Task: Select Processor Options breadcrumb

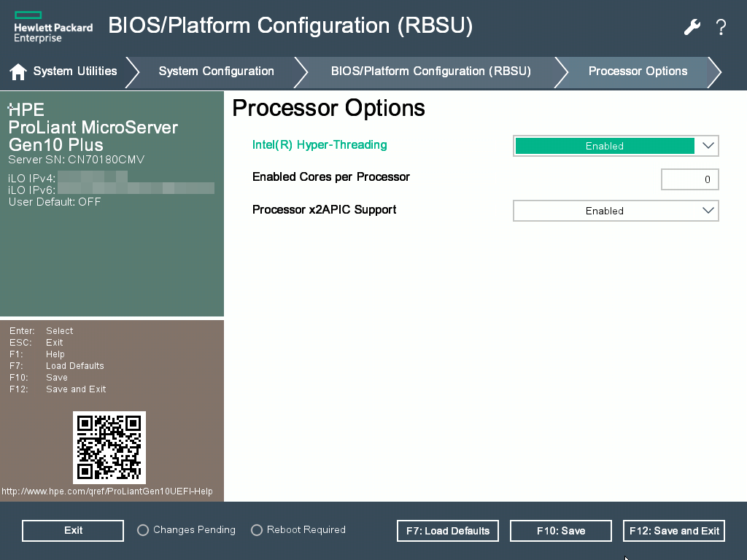Action: coord(638,71)
